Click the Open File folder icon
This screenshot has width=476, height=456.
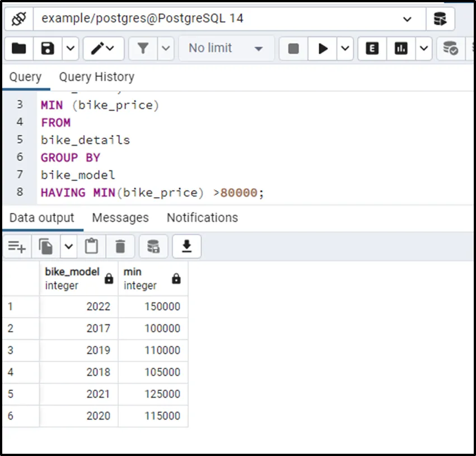[x=19, y=49]
